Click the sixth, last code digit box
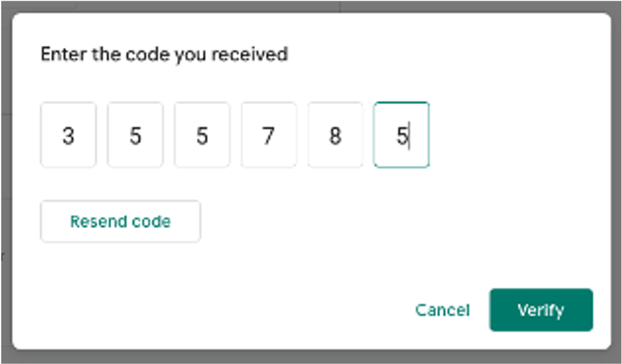This screenshot has width=622, height=364. point(401,135)
